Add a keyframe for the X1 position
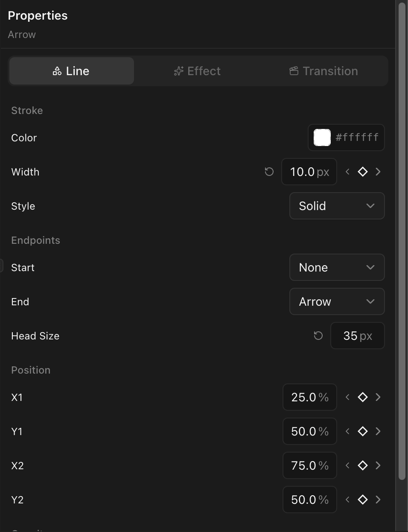 [x=362, y=397]
